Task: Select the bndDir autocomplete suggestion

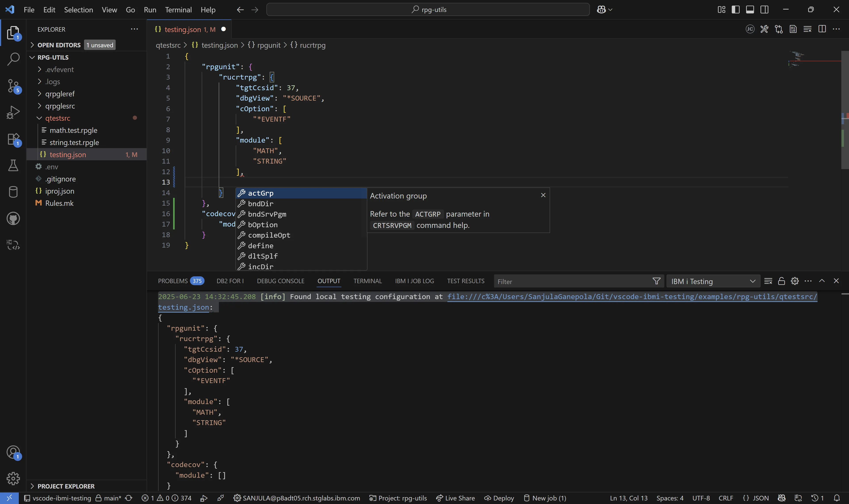Action: [301, 203]
